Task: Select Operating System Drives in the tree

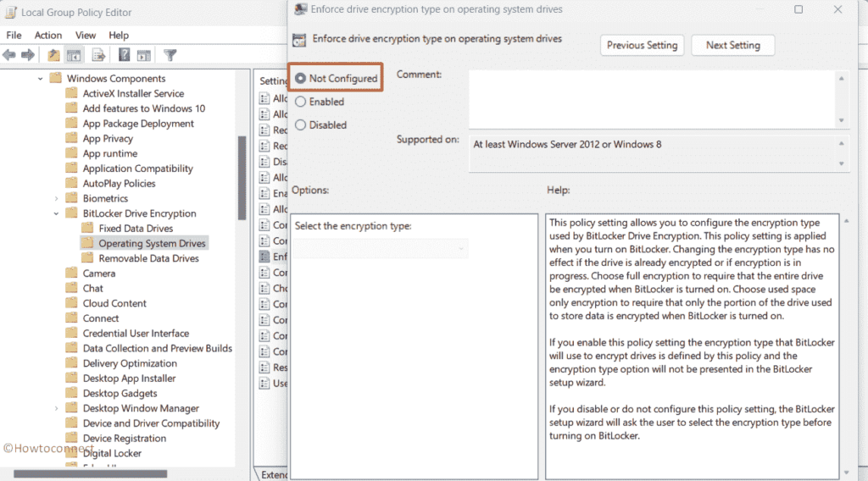Action: [x=152, y=243]
